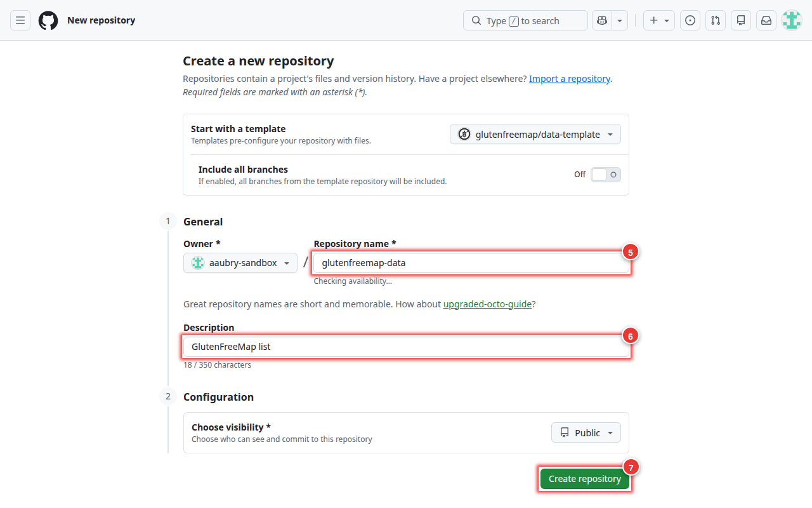812x508 pixels.
Task: Click the Start with a template label
Action: point(239,129)
